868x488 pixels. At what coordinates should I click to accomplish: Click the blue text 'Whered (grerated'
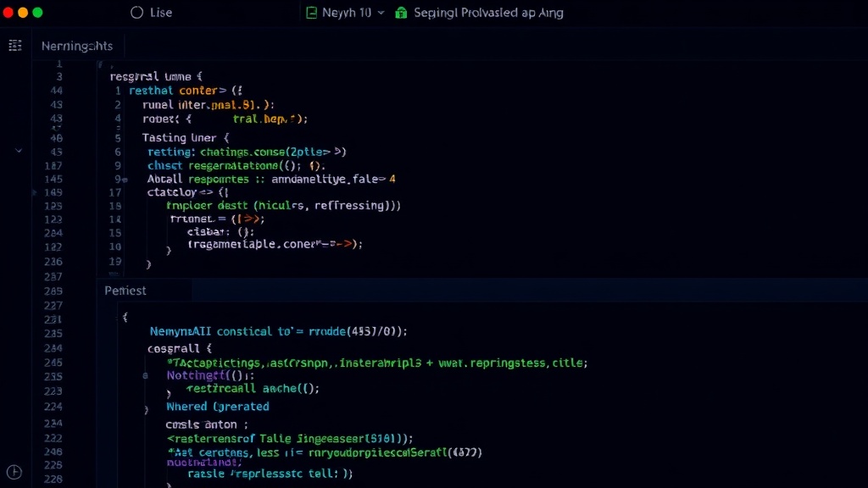[x=218, y=407]
